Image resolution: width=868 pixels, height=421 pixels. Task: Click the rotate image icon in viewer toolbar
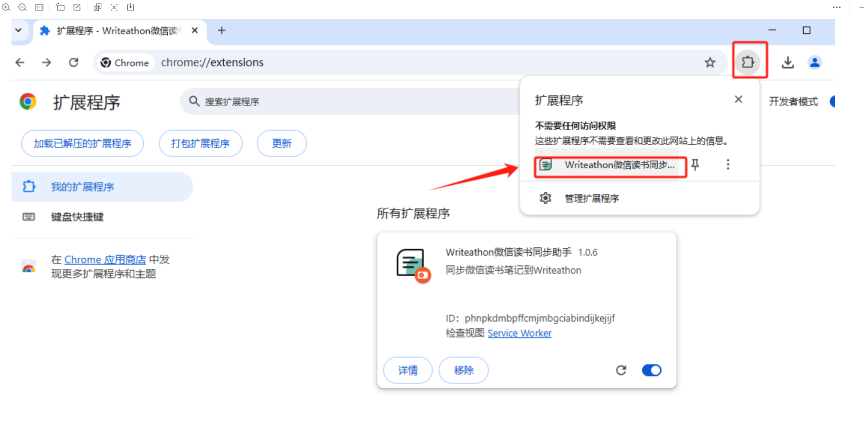tap(60, 7)
